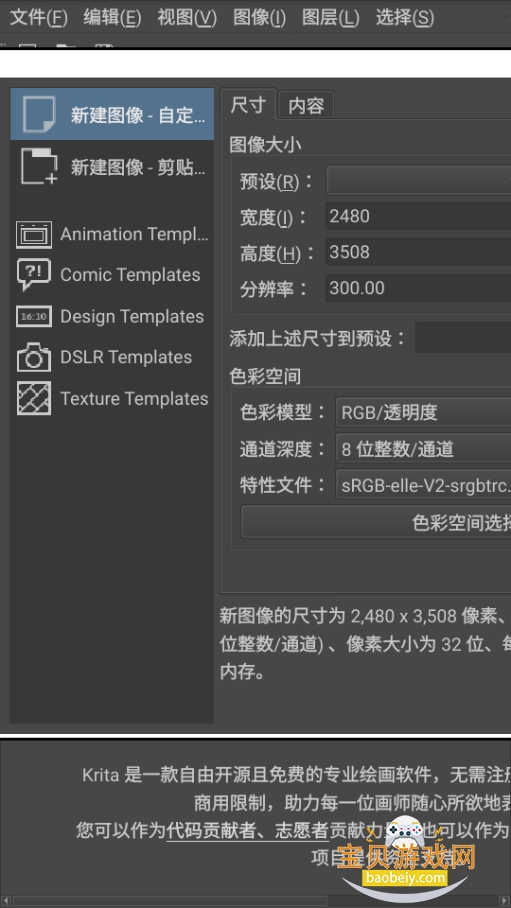Viewport: 511px width, 908px height.
Task: Open the 图像(I) menu
Action: (259, 17)
